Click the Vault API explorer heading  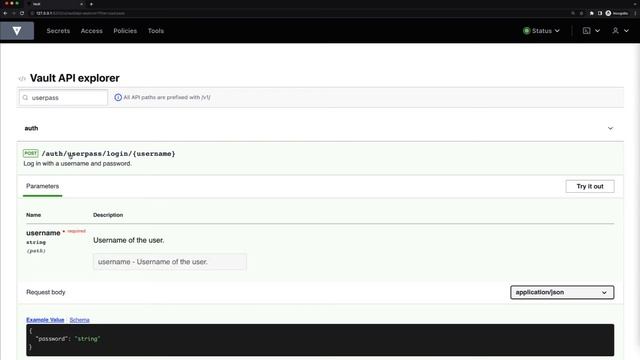[x=75, y=78]
